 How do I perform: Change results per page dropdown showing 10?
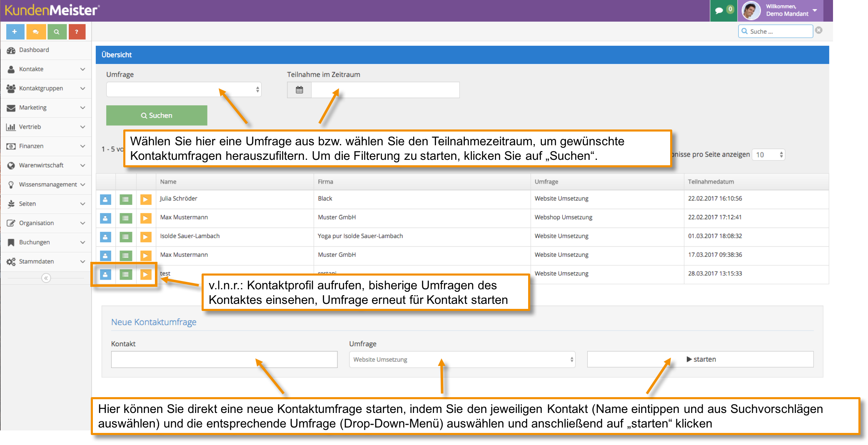click(x=768, y=154)
